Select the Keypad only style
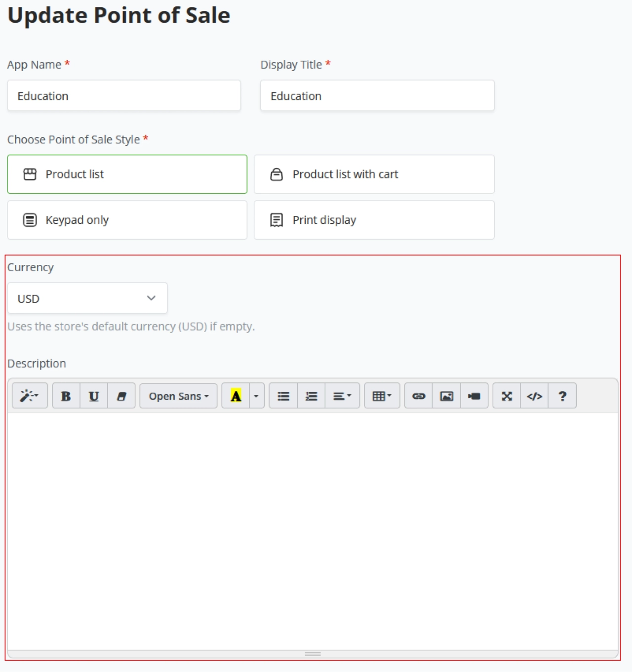Screen dimensions: 632x672 click(x=127, y=220)
